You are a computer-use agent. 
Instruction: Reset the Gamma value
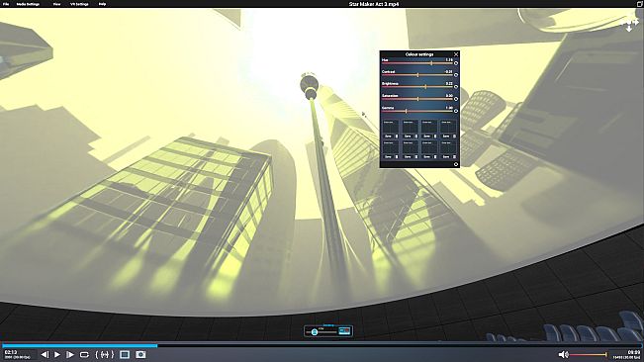tap(456, 111)
